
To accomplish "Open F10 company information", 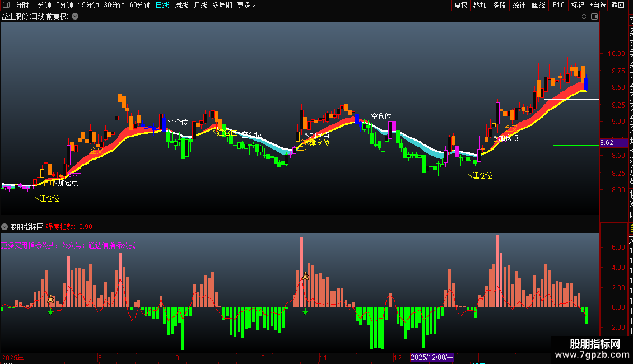I will [x=558, y=5].
